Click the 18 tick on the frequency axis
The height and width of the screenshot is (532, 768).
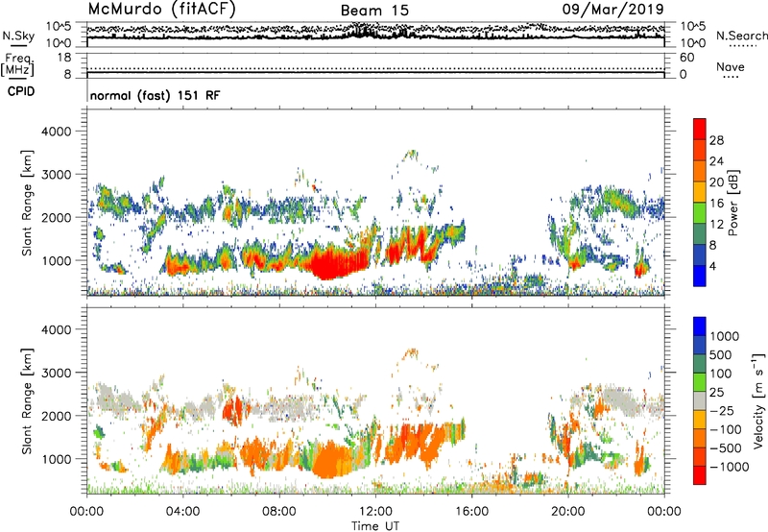click(x=64, y=58)
